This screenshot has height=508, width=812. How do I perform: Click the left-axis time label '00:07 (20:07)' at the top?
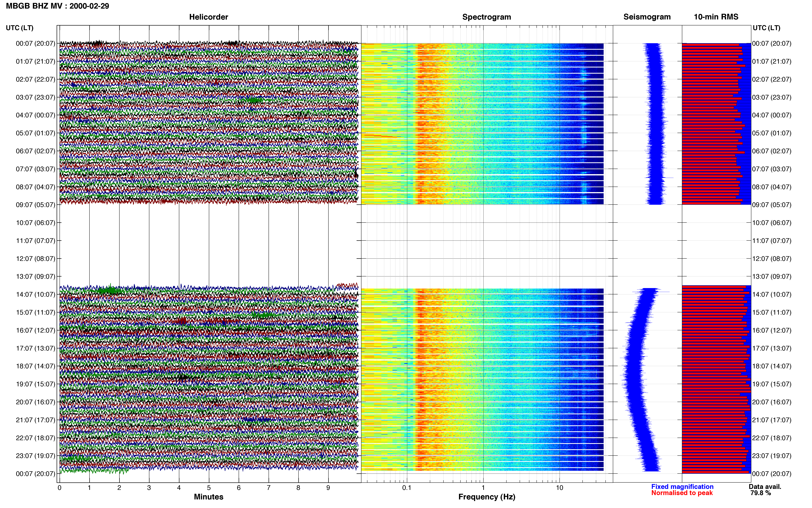(36, 43)
